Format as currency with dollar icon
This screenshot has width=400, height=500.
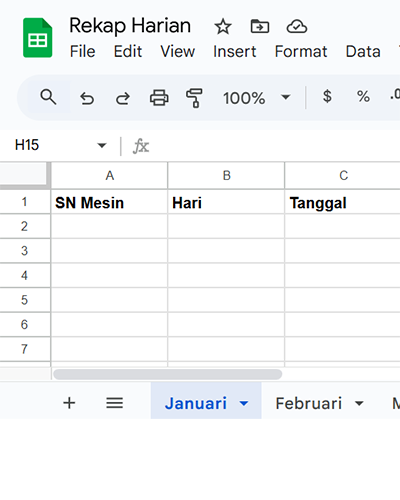click(327, 96)
